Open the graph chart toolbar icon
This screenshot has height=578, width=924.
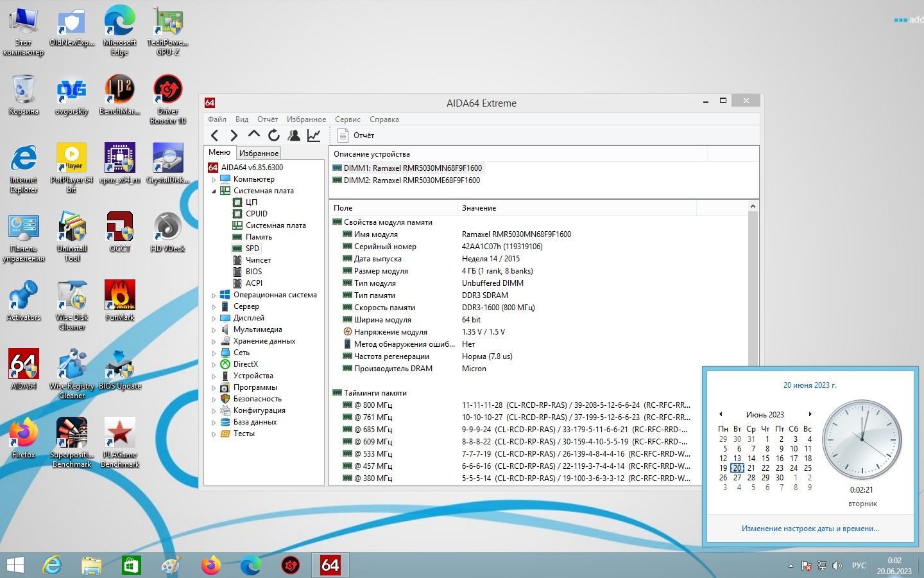tap(314, 135)
